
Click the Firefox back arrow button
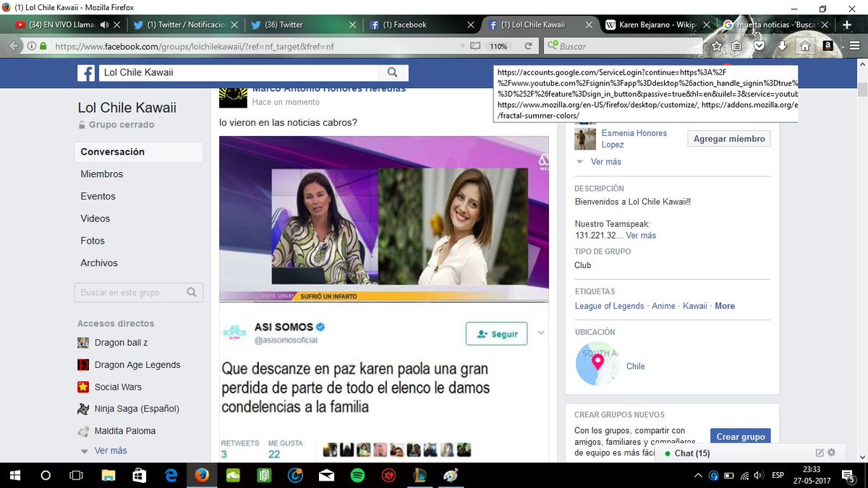coord(13,46)
